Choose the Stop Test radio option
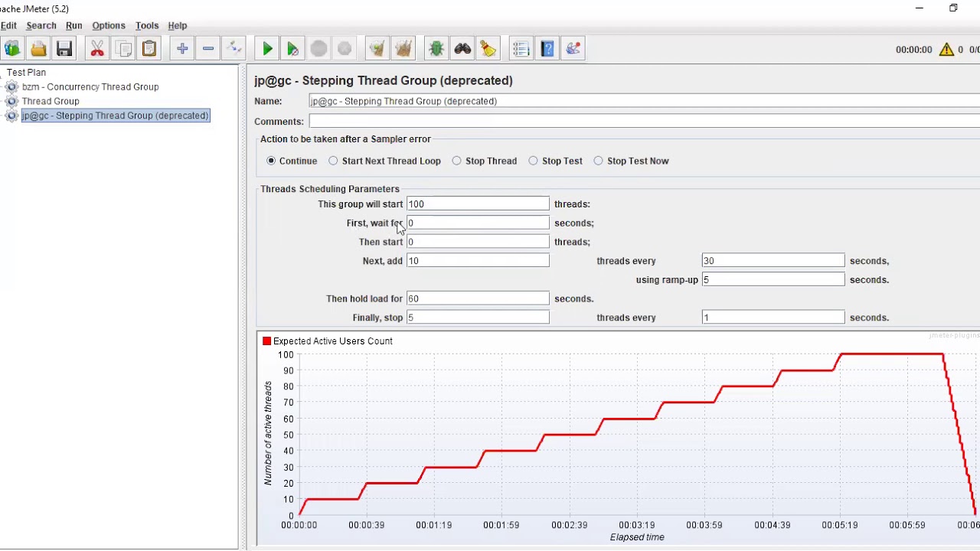This screenshot has height=551, width=980. (533, 161)
